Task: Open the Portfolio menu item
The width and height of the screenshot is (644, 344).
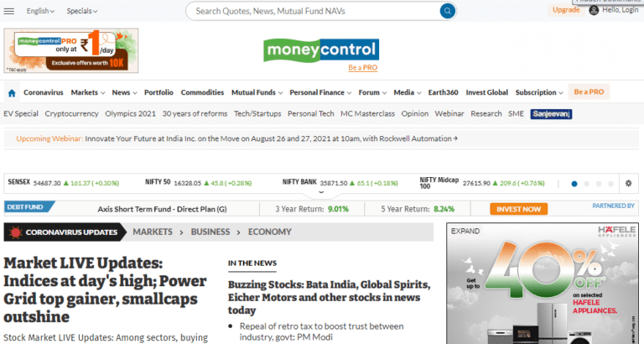Action: click(x=158, y=92)
